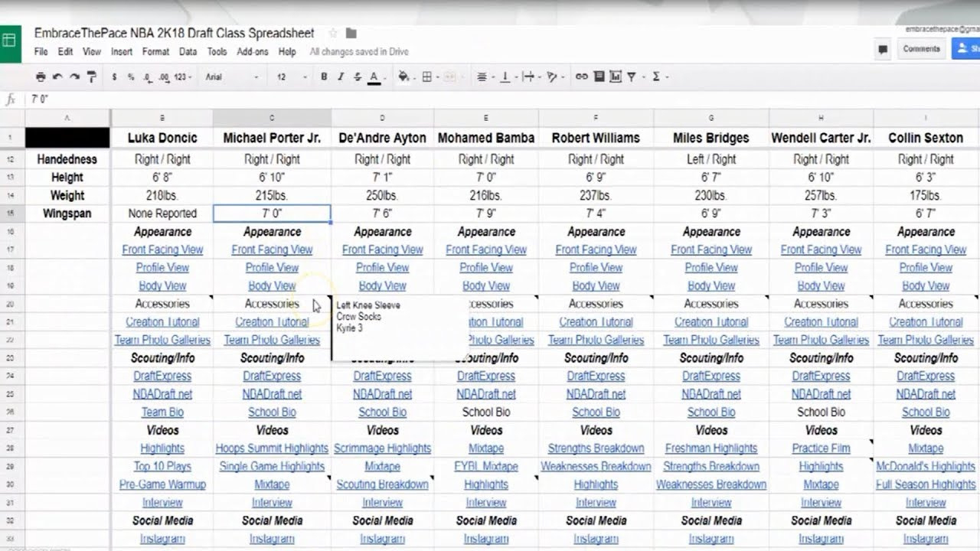
Task: Select Luka Doncic None Reported cell
Action: pyautogui.click(x=162, y=214)
